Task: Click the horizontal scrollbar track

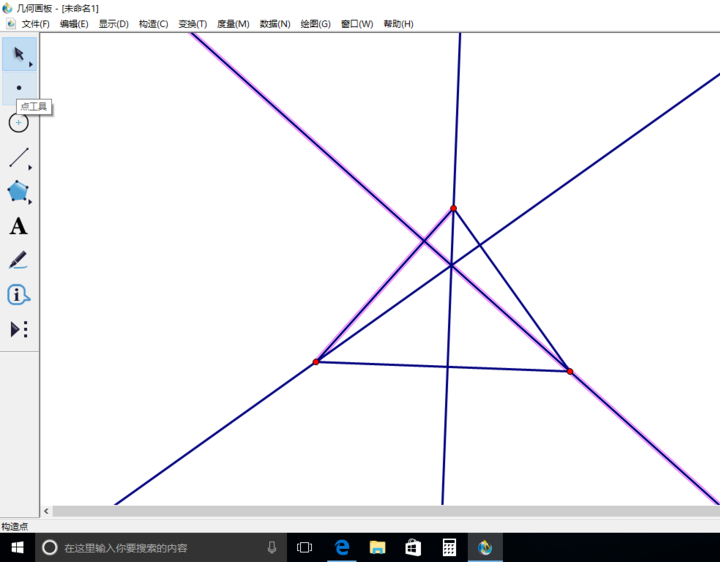Action: point(386,511)
